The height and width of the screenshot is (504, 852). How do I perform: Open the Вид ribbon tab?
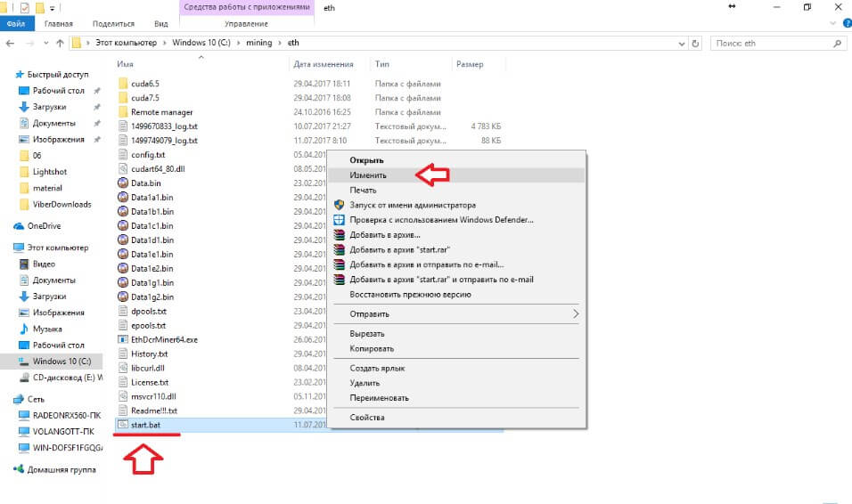pos(160,25)
